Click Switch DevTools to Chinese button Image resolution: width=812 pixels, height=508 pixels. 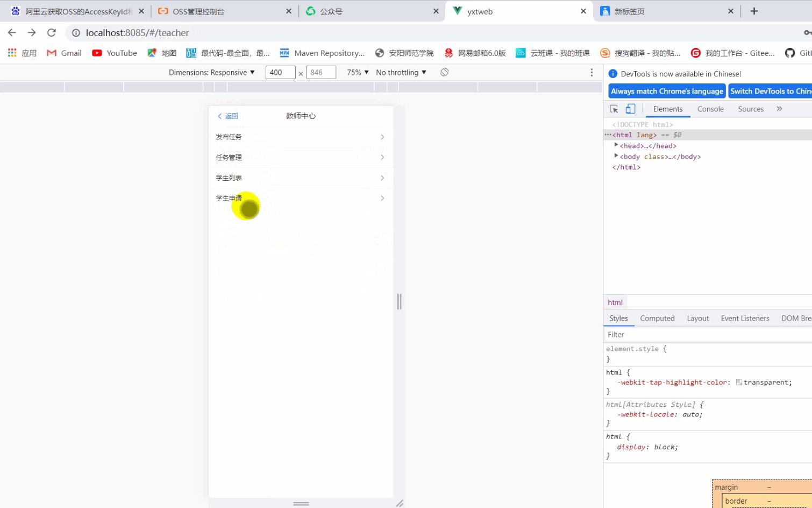(771, 91)
